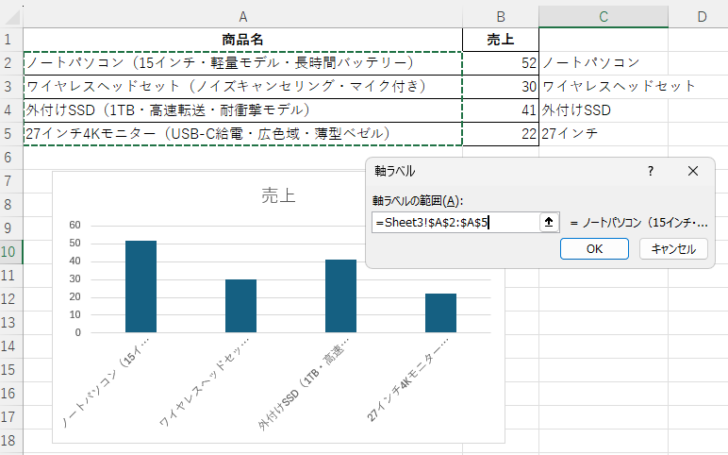Click the shortest bar in the chart
Image resolution: width=728 pixels, height=455 pixels.
point(440,312)
